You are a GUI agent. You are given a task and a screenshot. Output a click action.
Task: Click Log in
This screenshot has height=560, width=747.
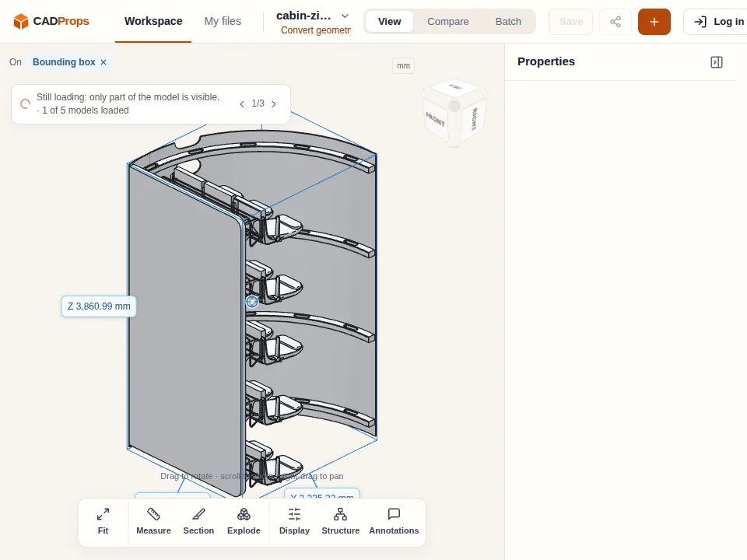pos(718,22)
